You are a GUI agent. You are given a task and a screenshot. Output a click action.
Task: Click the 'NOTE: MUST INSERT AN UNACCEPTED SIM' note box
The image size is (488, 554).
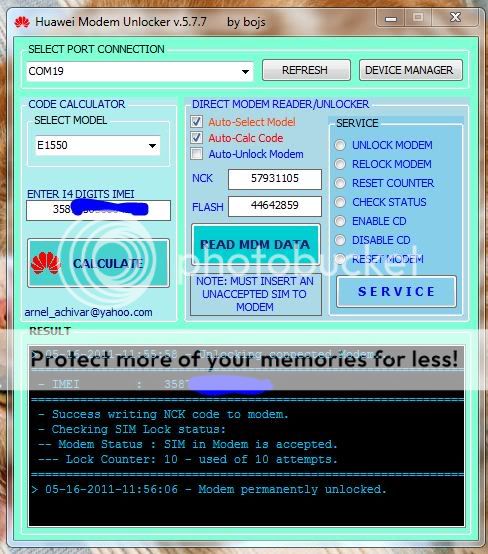click(x=255, y=294)
